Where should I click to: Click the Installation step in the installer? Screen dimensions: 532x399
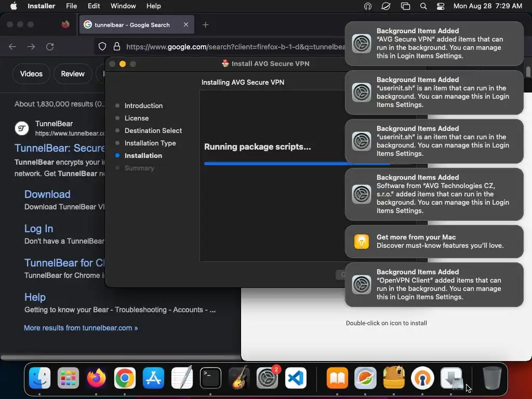point(143,156)
